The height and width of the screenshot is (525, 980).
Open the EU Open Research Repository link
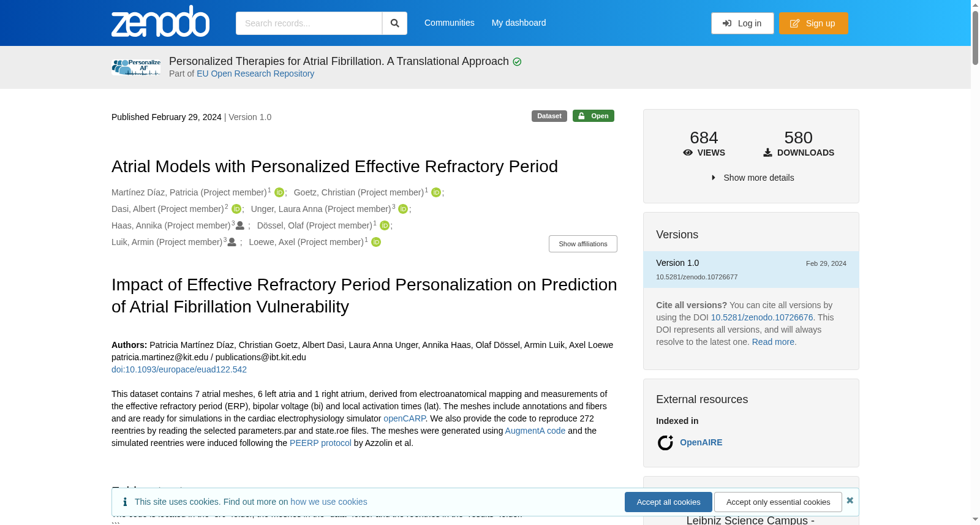255,74
